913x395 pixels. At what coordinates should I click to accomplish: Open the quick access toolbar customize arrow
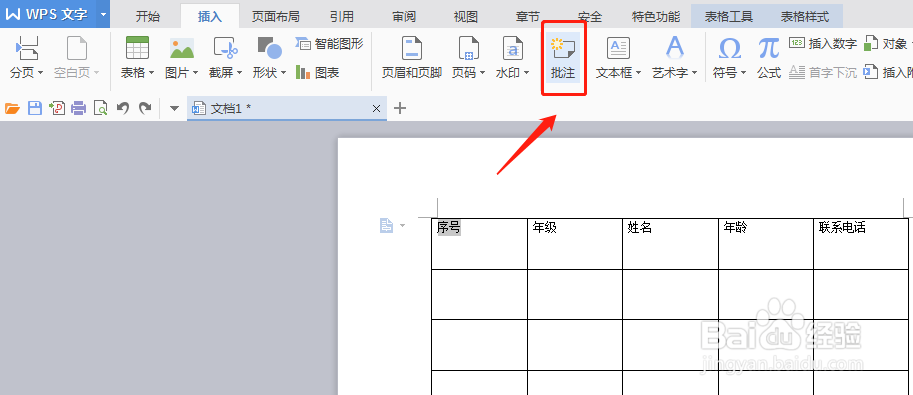click(x=174, y=108)
